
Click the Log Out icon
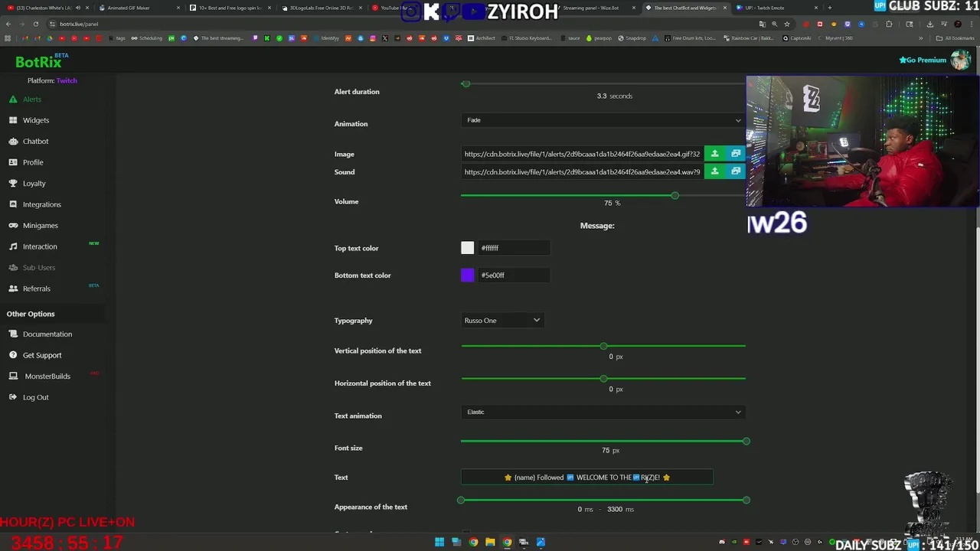[13, 397]
